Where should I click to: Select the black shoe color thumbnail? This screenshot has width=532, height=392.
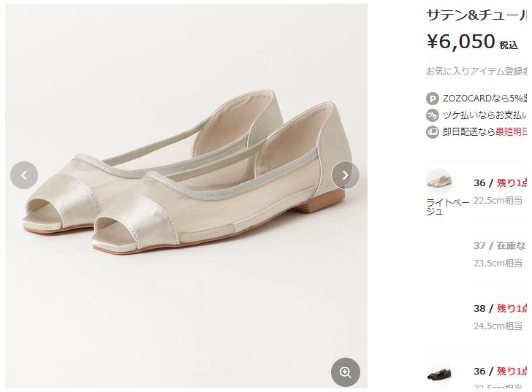tap(439, 374)
